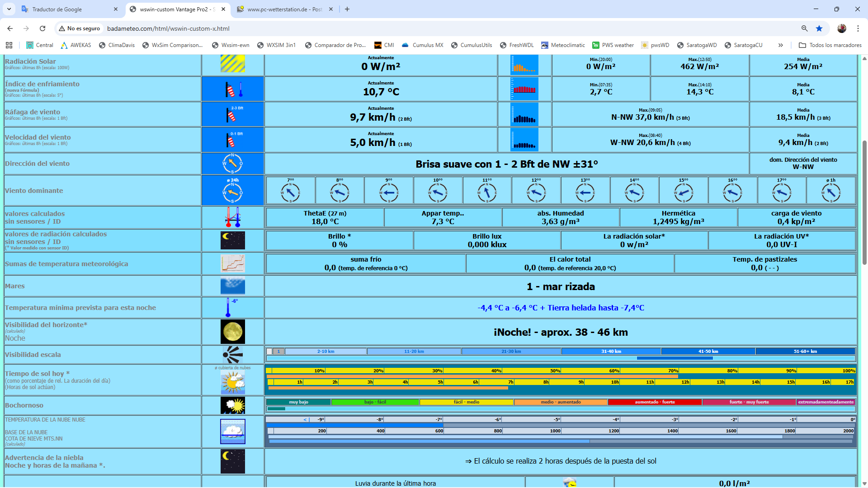Image resolution: width=868 pixels, height=488 pixels.
Task: Click the wind direction compass icon
Action: (232, 164)
